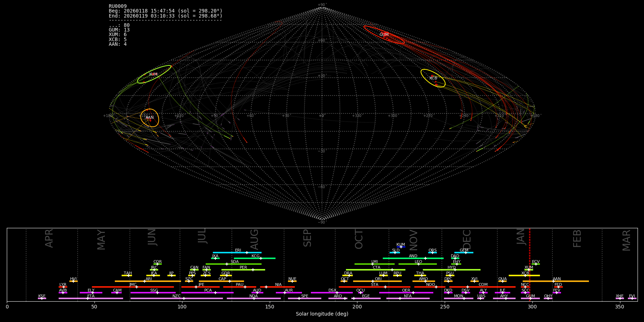The image size is (644, 322).
Task: Click the ETA shower bar label
Action: (91, 296)
